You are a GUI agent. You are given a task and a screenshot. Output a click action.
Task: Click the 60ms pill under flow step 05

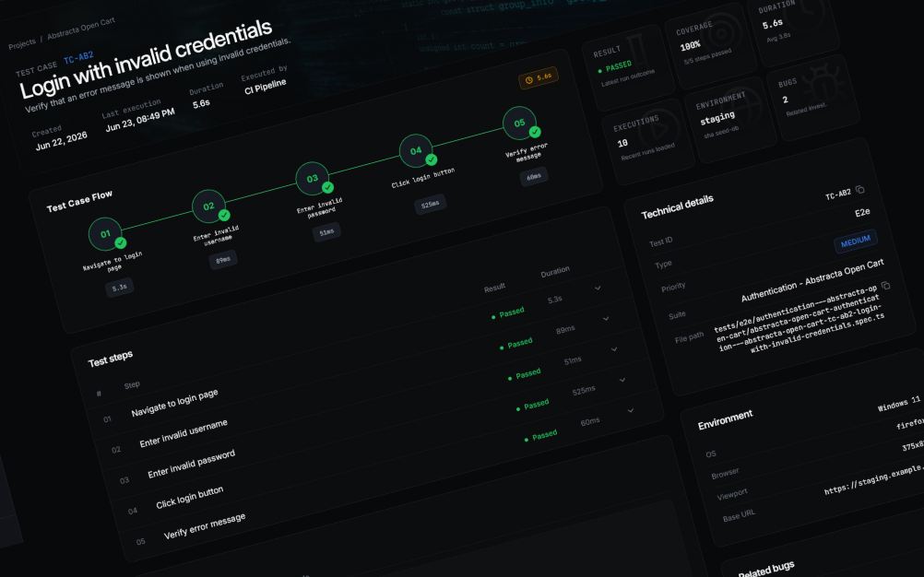click(534, 177)
